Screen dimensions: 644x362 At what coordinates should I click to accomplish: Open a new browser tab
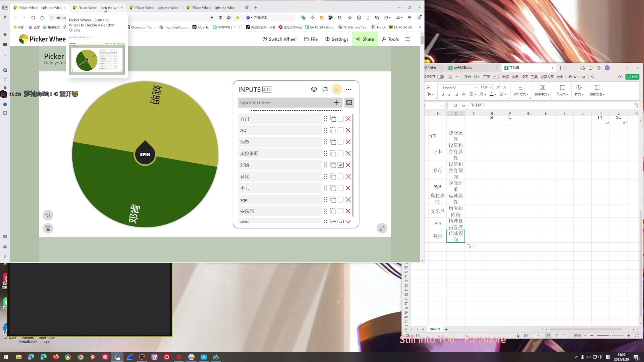pos(256,7)
